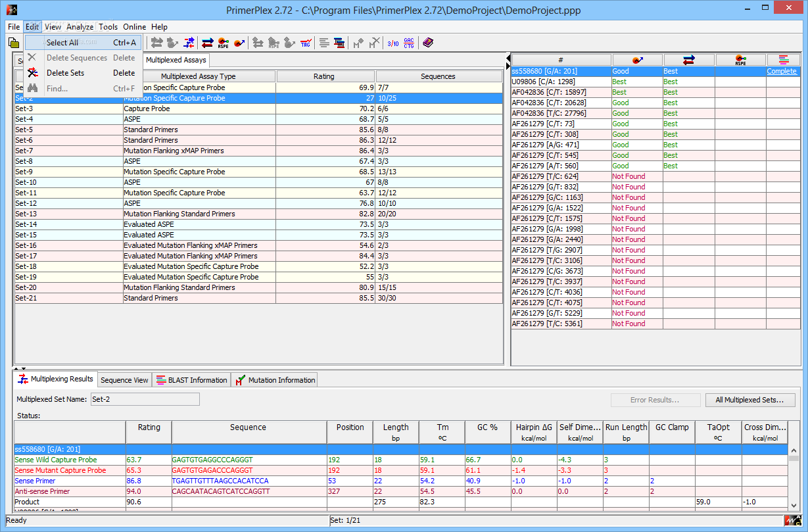808x532 pixels.
Task: Click the results table scrollbar down arrow
Action: pyautogui.click(x=794, y=505)
